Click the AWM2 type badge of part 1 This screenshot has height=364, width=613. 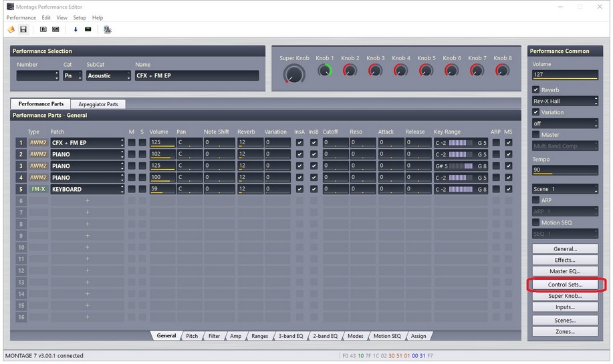(x=38, y=142)
